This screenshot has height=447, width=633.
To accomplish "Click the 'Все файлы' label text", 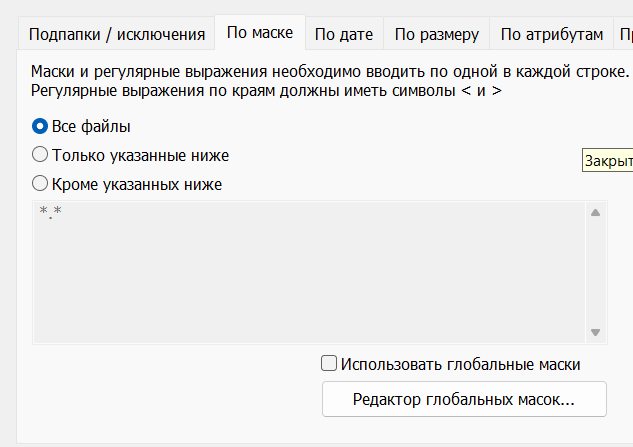I will (91, 127).
